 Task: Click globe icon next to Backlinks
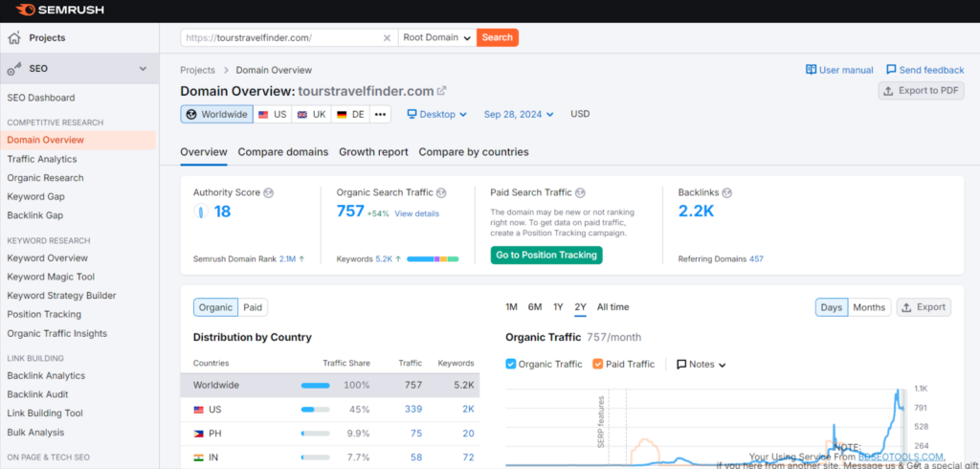[727, 192]
